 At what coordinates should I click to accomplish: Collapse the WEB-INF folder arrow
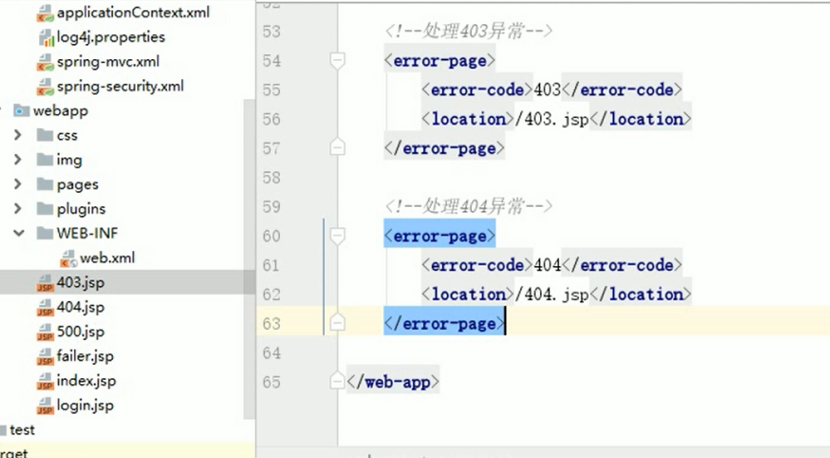(x=19, y=233)
